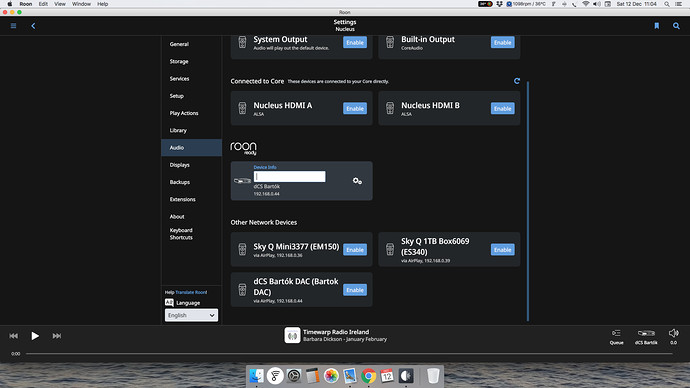Viewport: 690px width, 388px height.
Task: Open the Roon search icon
Action: tap(676, 26)
